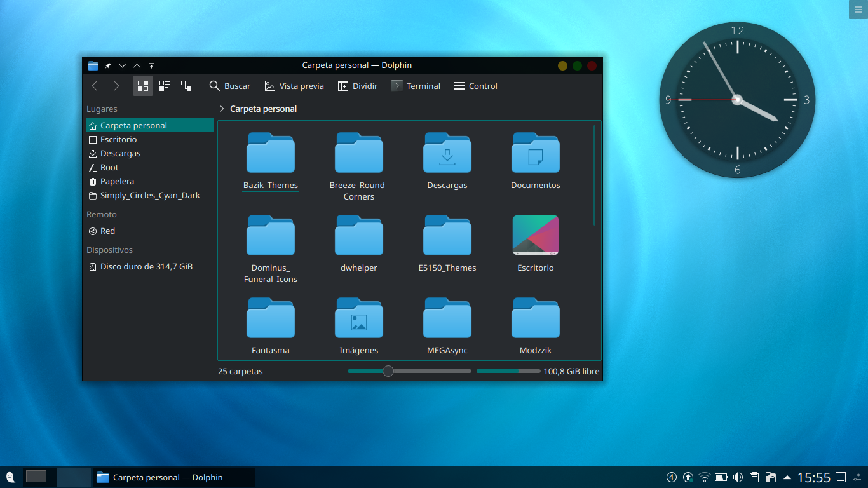Screen dimensions: 868x488
Task: Open the desktop toolbox menu top-right
Action: 858,8
